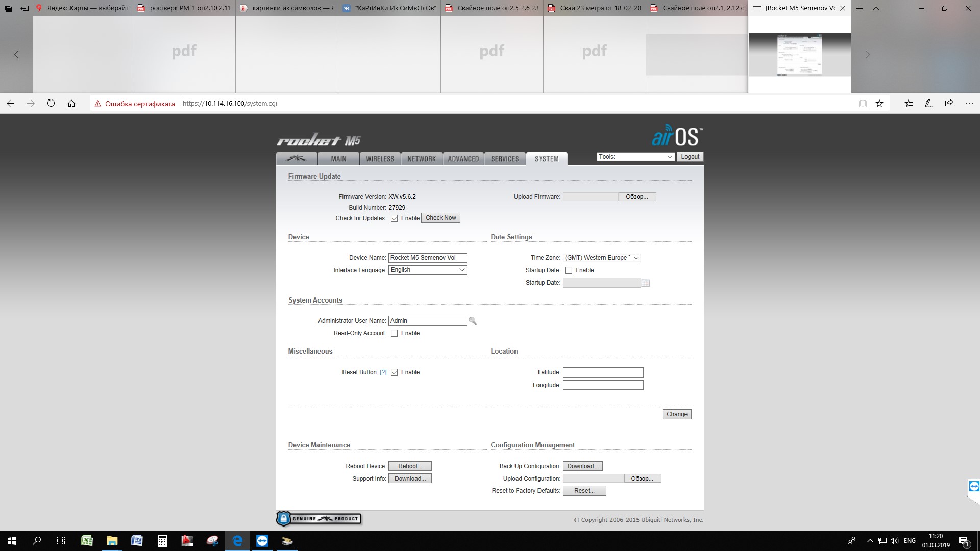Open the Startup Date calendar picker
The height and width of the screenshot is (551, 980).
(645, 283)
